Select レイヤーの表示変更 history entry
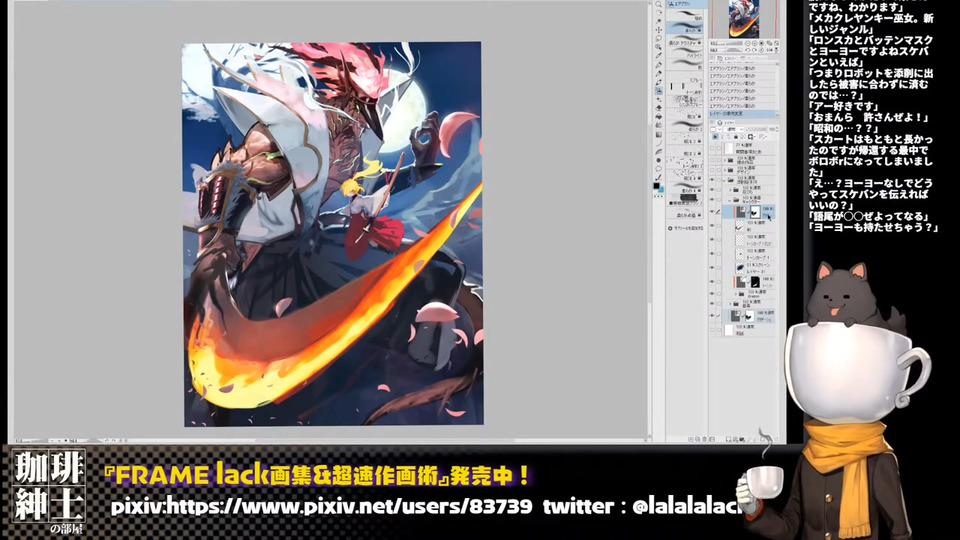 [743, 114]
